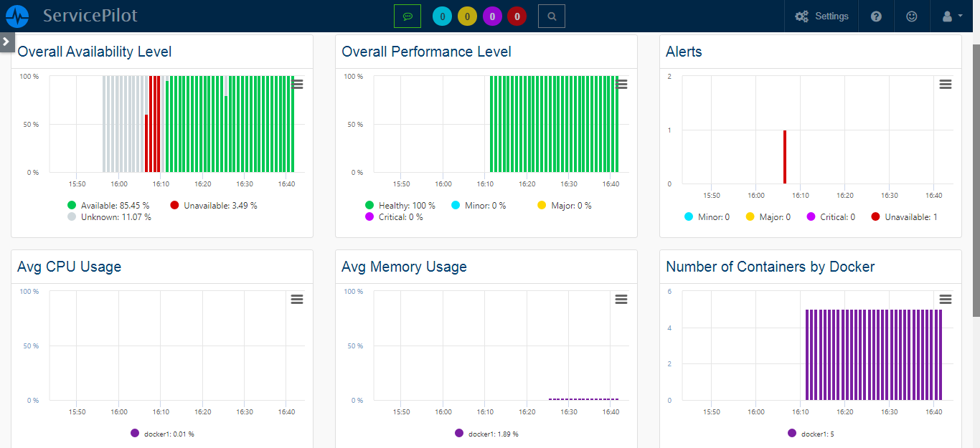Expand the left sidebar with arrow chevron

6,42
